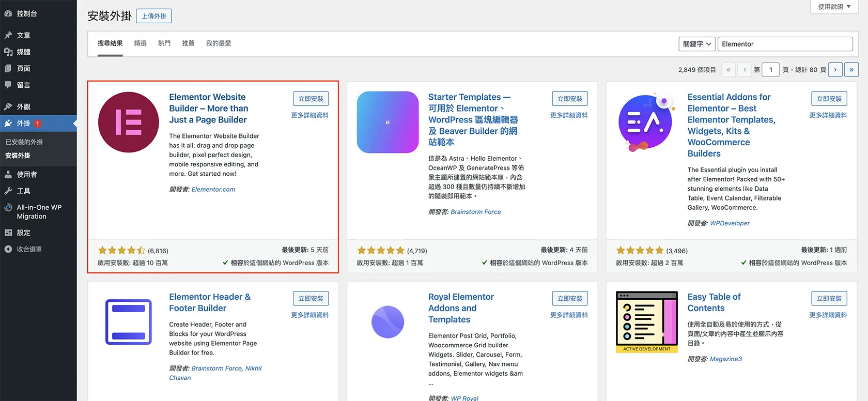Install Easy Table of Contents plugin
Image resolution: width=868 pixels, height=401 pixels.
[x=829, y=299]
